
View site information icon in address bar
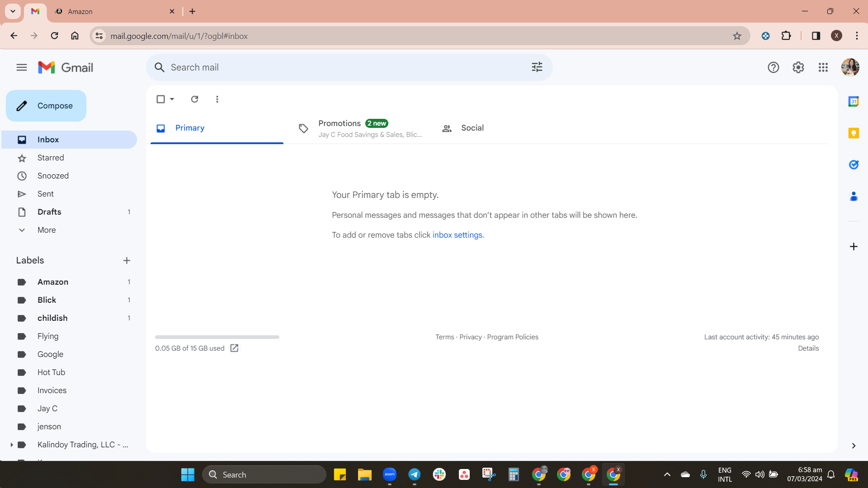click(99, 36)
